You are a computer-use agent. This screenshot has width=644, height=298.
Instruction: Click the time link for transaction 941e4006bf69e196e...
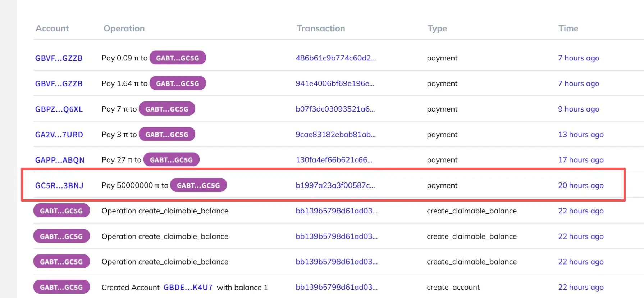[579, 83]
